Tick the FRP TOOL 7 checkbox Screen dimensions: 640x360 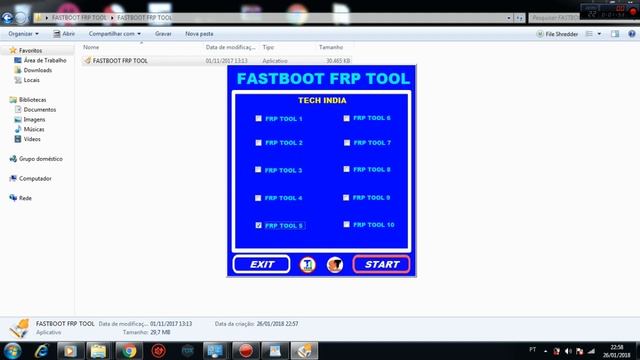[x=347, y=143]
